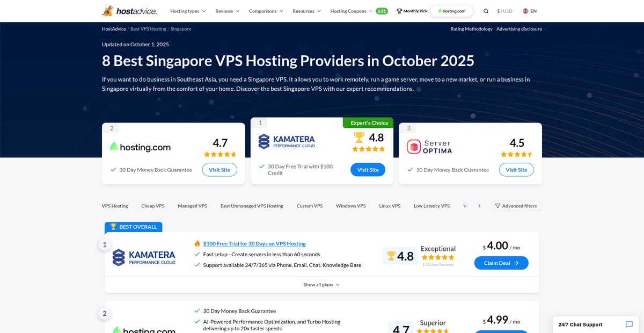Click the Server Optima logo card
This screenshot has height=333, width=644.
[x=429, y=147]
